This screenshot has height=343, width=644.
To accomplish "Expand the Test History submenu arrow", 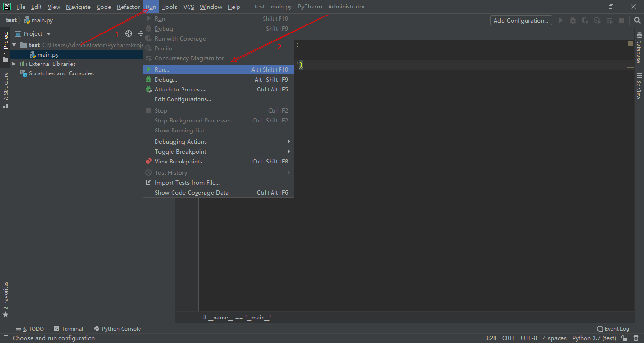I will [289, 172].
